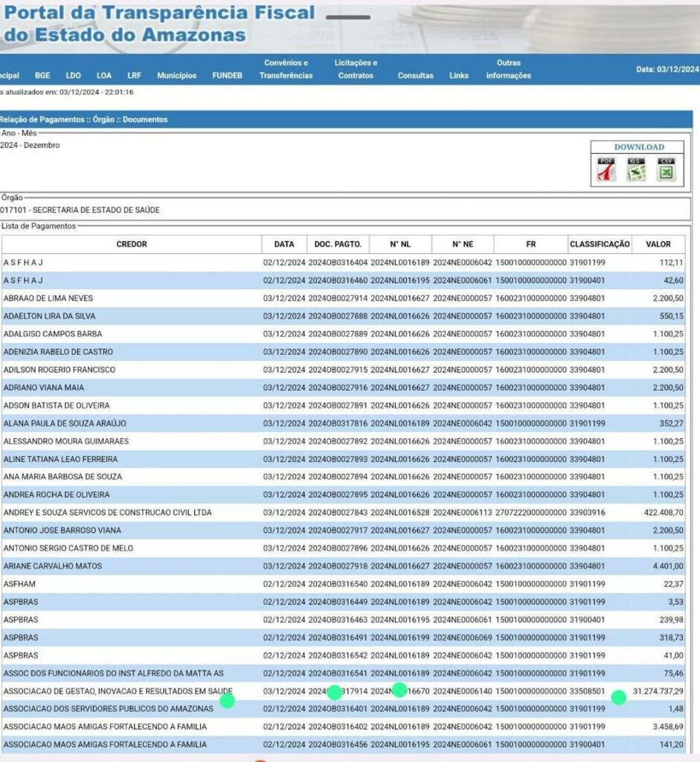Click the N° NE column header
The height and width of the screenshot is (762, 700).
click(x=463, y=244)
